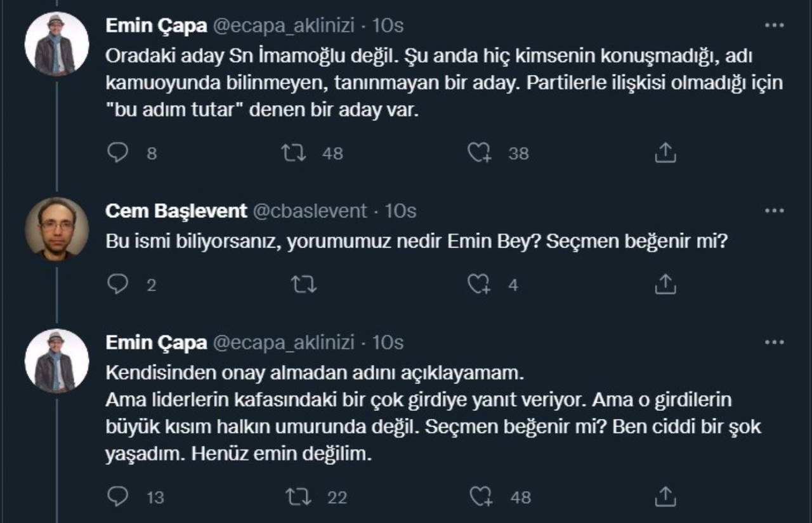Image resolution: width=812 pixels, height=523 pixels.
Task: Reply to Cem Başlevent's tweet
Action: coord(118,285)
